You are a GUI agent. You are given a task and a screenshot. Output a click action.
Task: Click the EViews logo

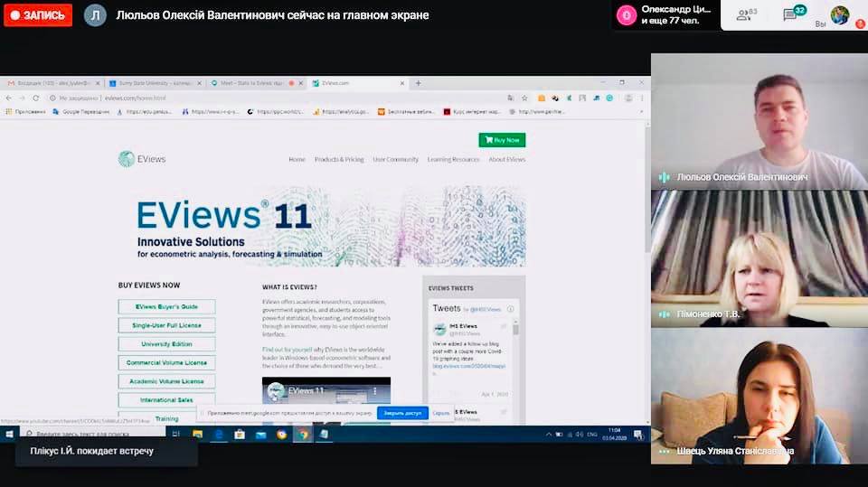pos(142,159)
